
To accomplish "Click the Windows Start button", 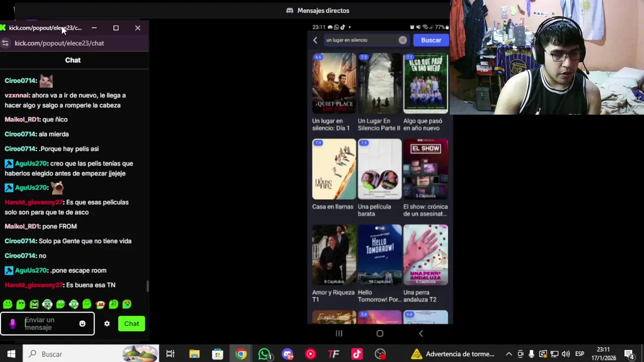I will (11, 354).
